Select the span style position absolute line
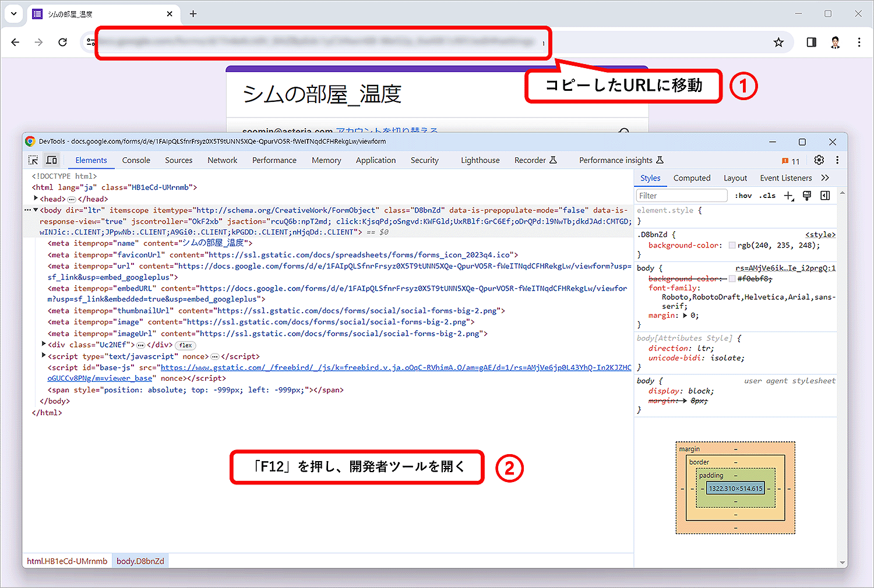The height and width of the screenshot is (588, 874). (196, 390)
